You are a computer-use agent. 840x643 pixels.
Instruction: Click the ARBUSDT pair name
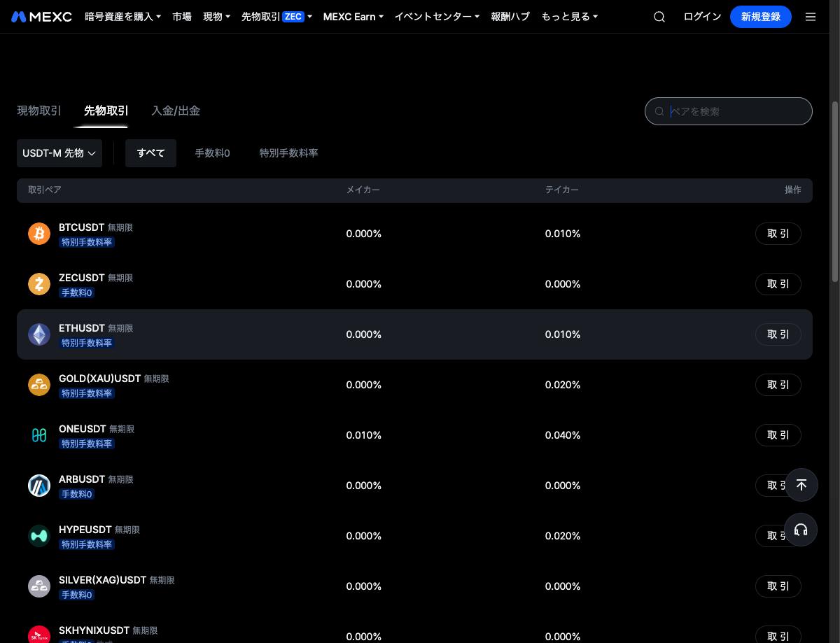(x=82, y=479)
